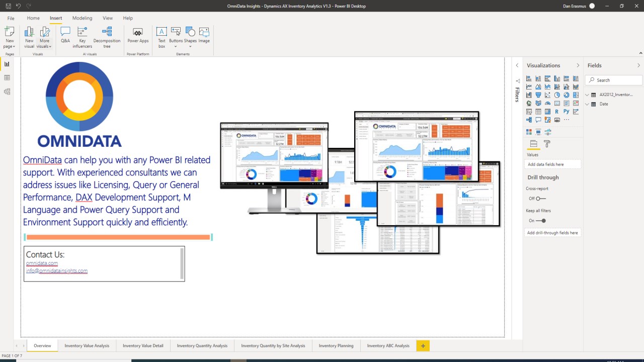Screen dimensions: 644x362
Task: Click the Add data fields here well
Action: click(x=552, y=164)
